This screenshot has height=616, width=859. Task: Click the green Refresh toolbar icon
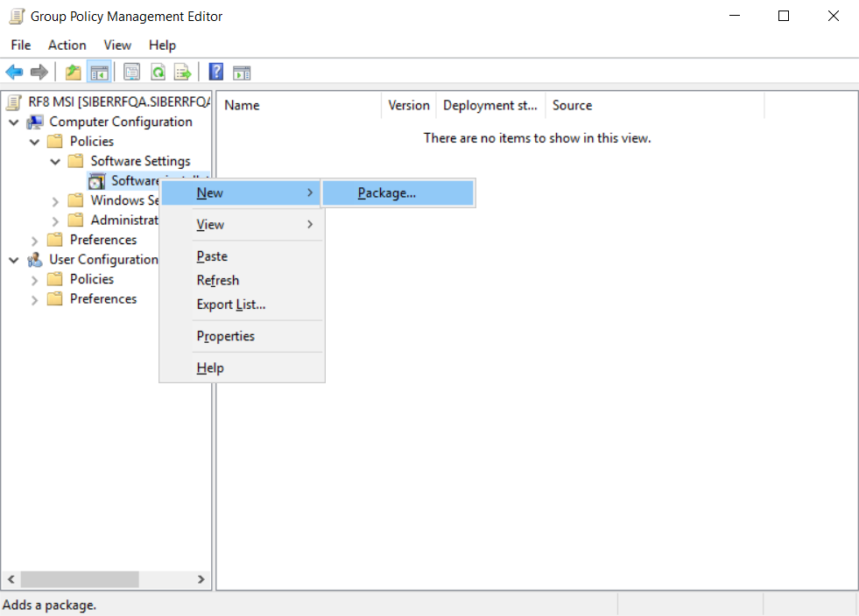tap(158, 73)
